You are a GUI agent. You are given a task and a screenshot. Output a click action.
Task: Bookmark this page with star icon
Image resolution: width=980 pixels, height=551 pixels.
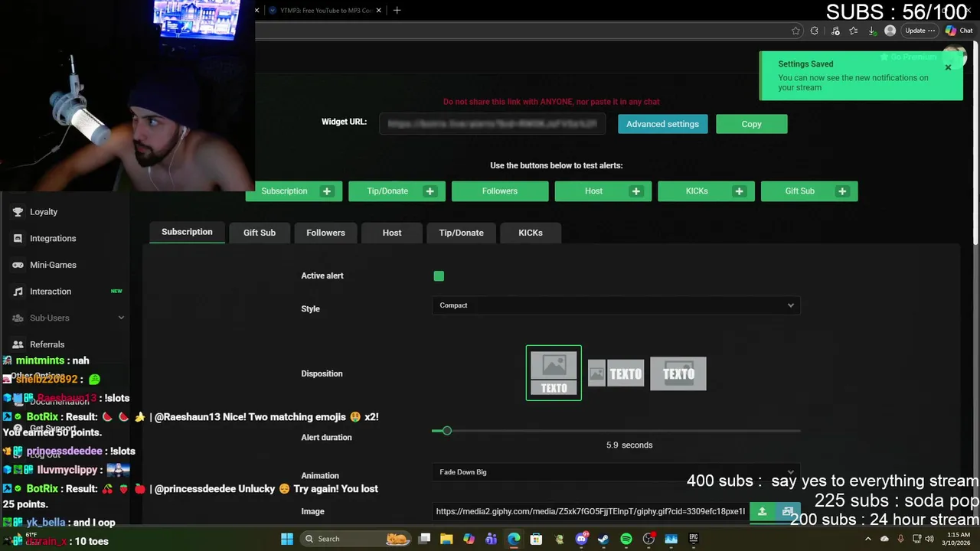click(x=795, y=31)
